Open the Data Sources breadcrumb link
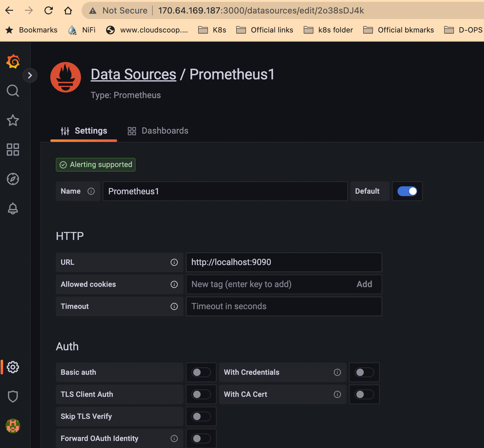The height and width of the screenshot is (448, 484). (x=133, y=74)
